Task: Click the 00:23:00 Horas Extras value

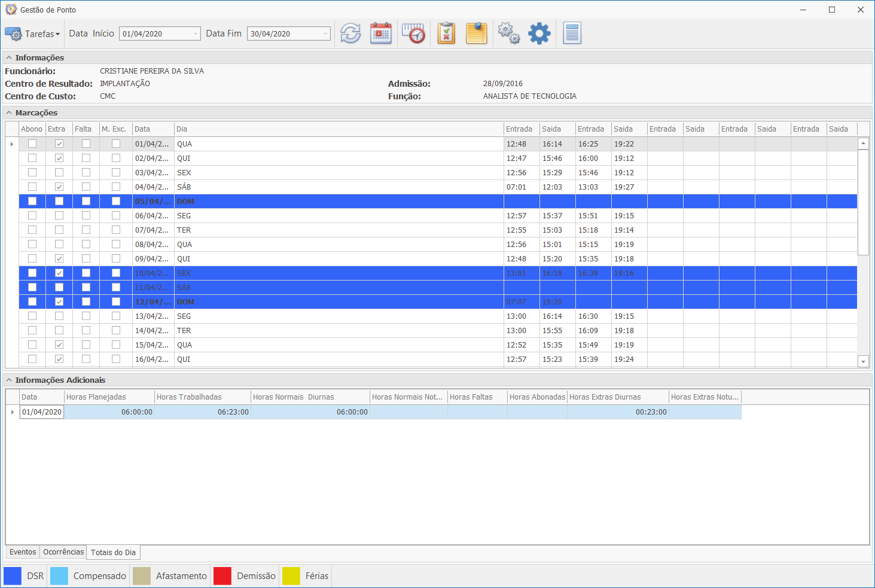Action: pos(618,412)
